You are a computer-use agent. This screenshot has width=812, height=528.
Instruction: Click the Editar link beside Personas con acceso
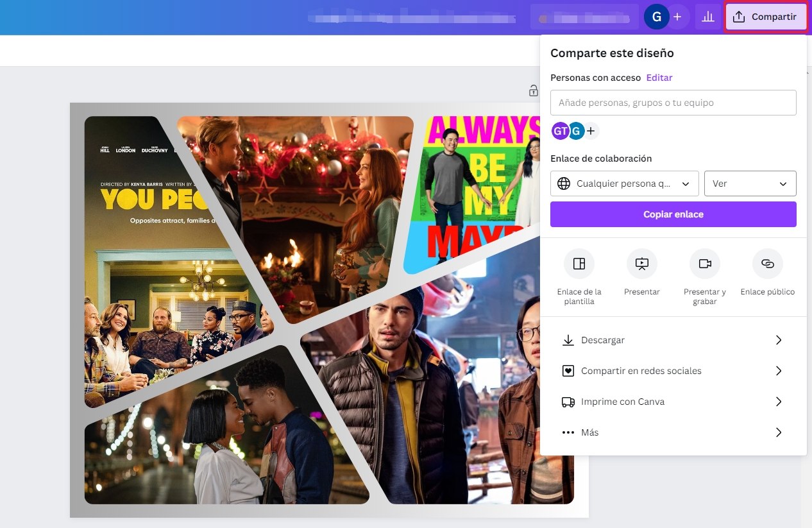659,78
